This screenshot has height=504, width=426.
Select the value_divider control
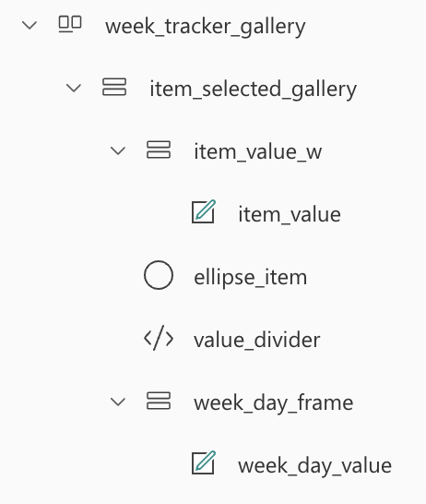pos(257,340)
